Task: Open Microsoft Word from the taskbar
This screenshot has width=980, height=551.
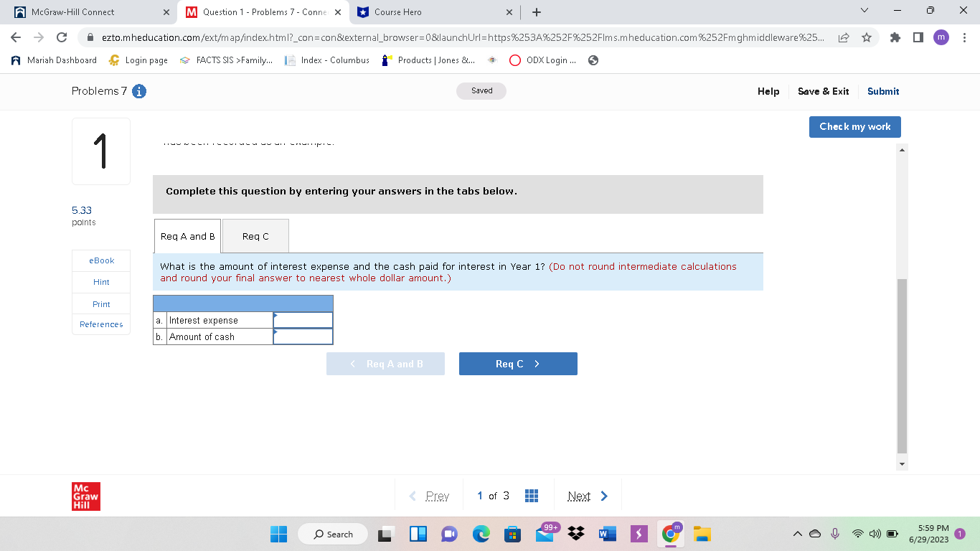Action: (607, 534)
